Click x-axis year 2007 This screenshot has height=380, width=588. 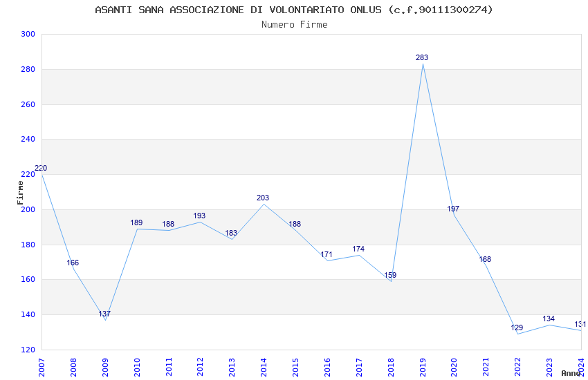pos(42,368)
